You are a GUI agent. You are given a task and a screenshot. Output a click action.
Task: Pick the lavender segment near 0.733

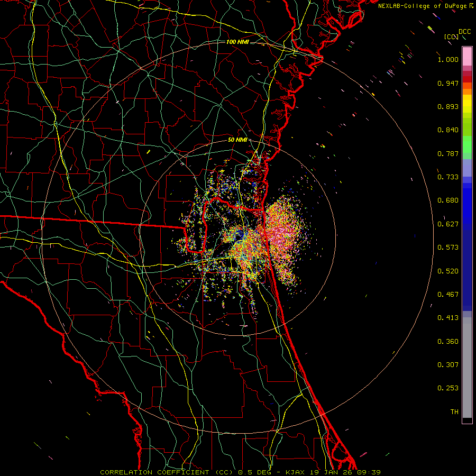[x=467, y=168]
